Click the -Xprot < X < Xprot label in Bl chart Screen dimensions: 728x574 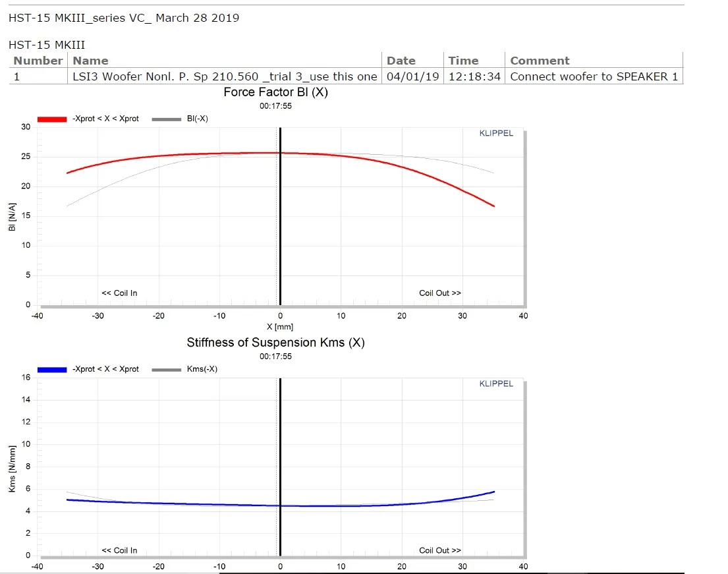[105, 119]
